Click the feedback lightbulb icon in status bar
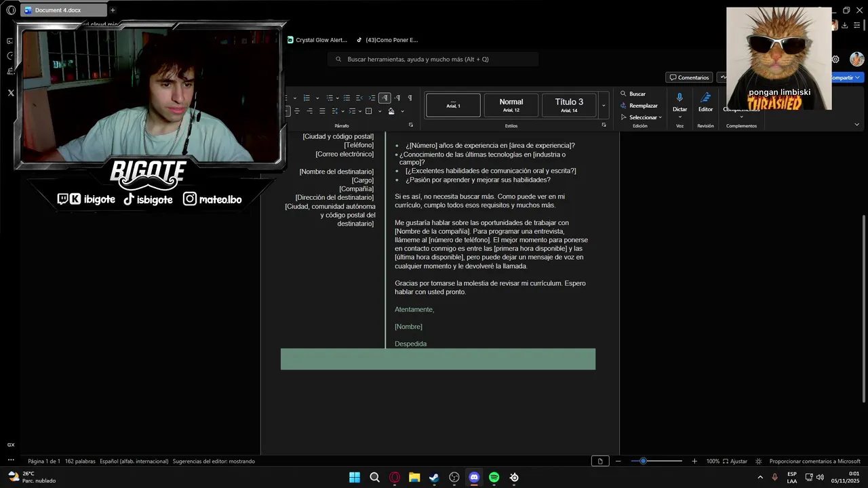Viewport: 868px width, 488px height. pyautogui.click(x=759, y=462)
